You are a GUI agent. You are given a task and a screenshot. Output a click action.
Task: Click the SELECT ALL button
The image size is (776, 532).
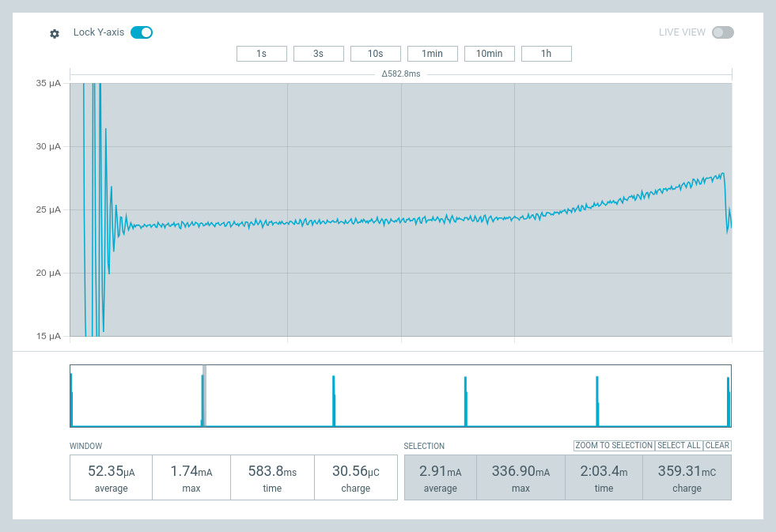[x=679, y=446]
